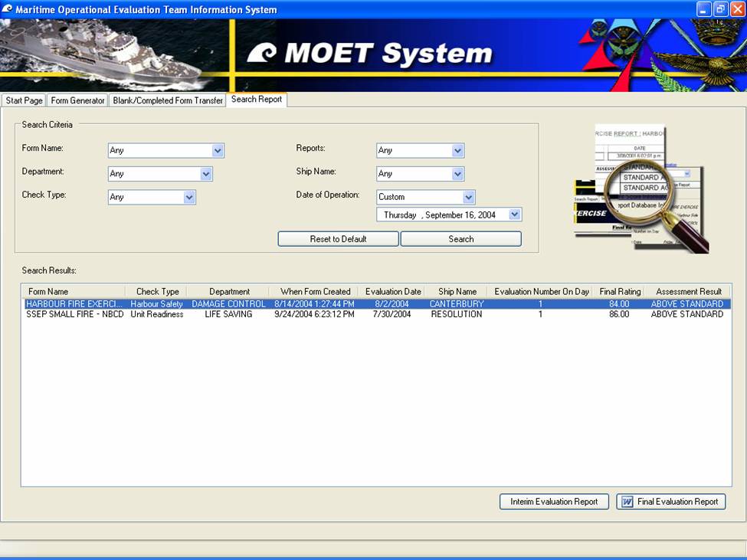Click the magnifying glass report image

[642, 189]
